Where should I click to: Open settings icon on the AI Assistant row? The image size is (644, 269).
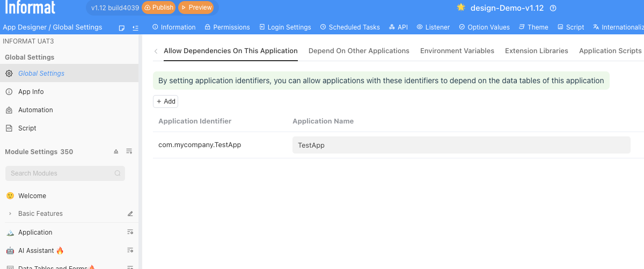130,251
